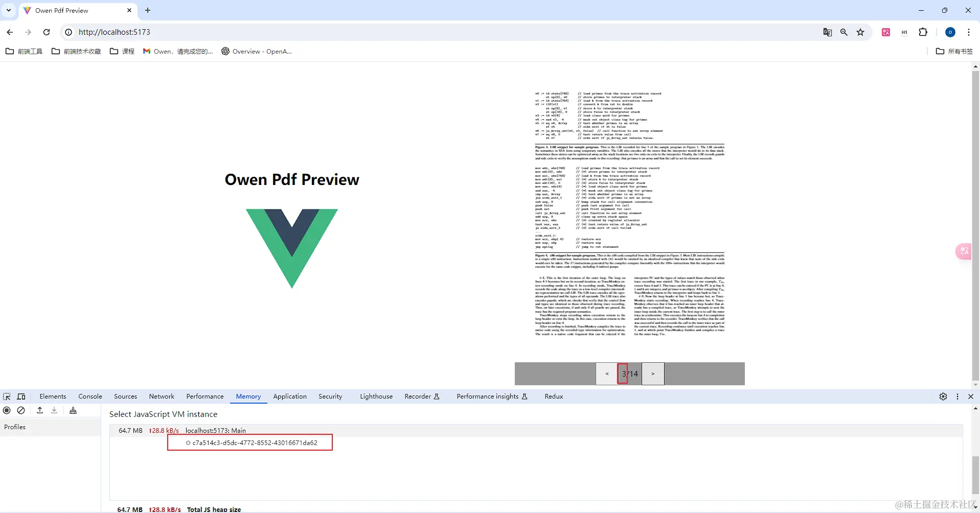
Task: Toggle the device toolbar icon
Action: (21, 397)
